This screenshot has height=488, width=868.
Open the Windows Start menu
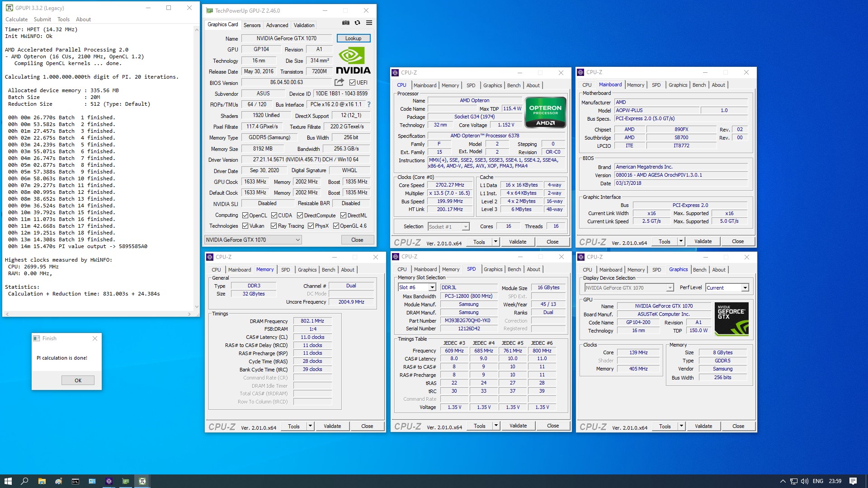coord(8,481)
